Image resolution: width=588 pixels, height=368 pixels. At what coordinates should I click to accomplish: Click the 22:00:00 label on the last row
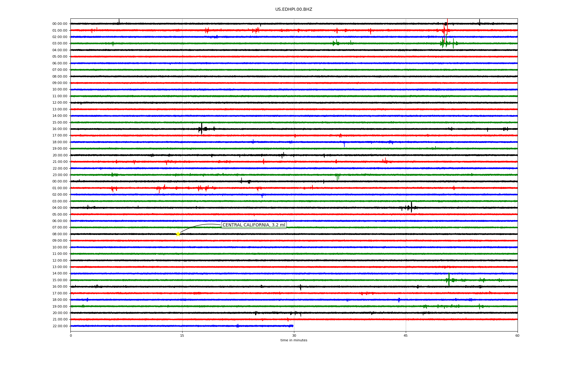(x=60, y=326)
